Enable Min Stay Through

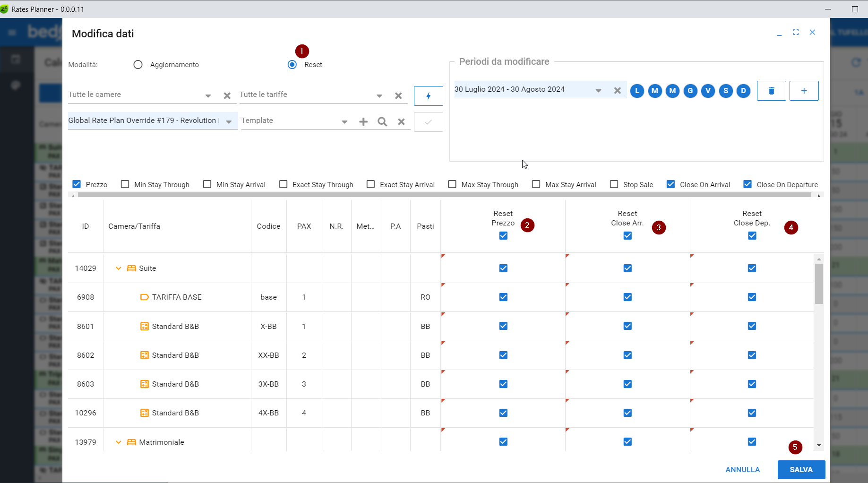[125, 184]
